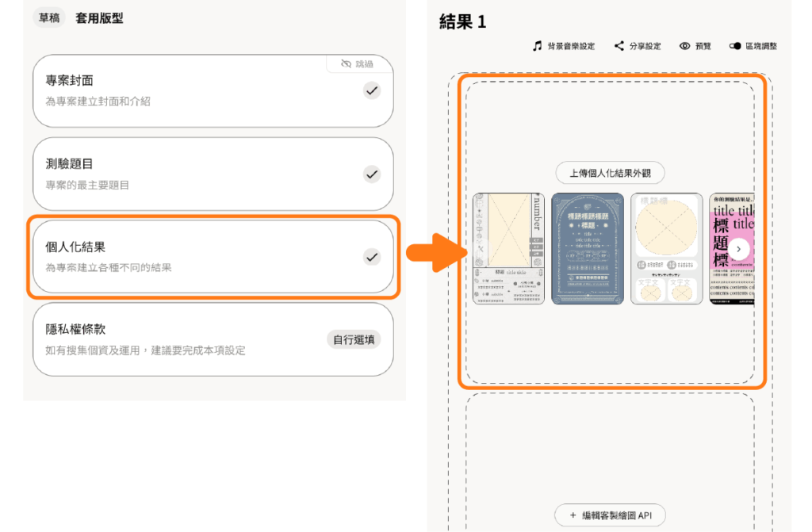The width and height of the screenshot is (812, 532).
Task: Switch to the 草稿 tab
Action: (x=49, y=18)
